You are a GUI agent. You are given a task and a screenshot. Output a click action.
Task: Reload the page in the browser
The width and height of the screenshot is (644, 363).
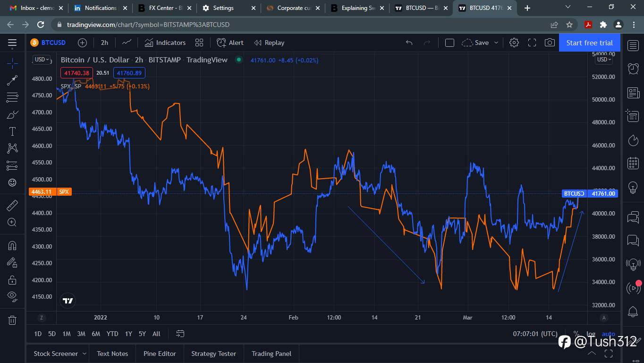(41, 25)
